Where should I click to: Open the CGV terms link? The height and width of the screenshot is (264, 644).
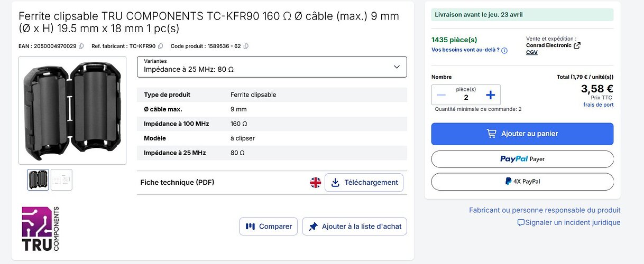[531, 52]
